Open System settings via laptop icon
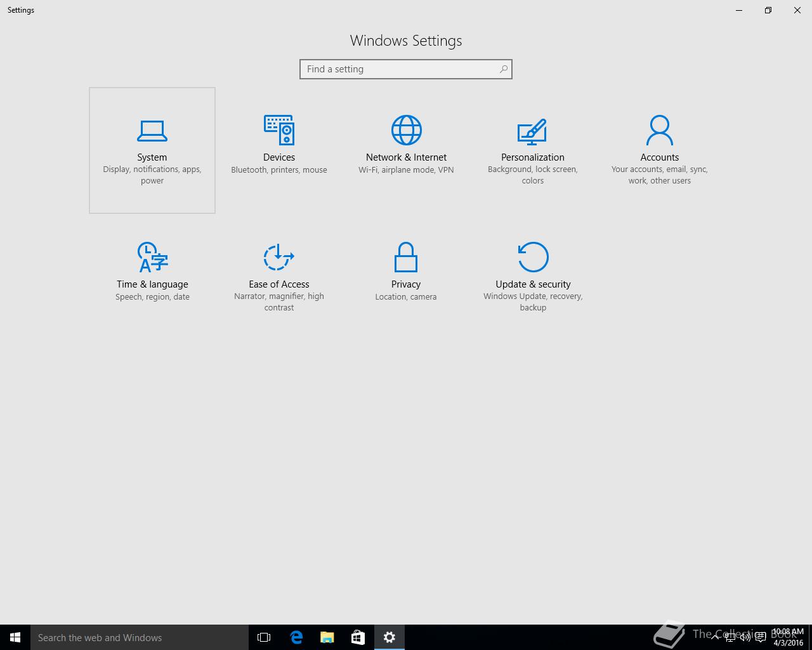Screen dimensions: 812x650 152,131
